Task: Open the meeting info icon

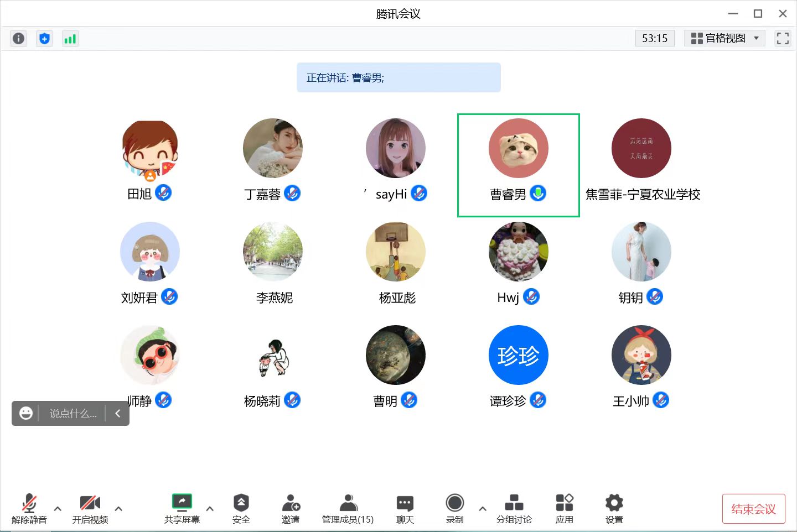Action: click(19, 38)
